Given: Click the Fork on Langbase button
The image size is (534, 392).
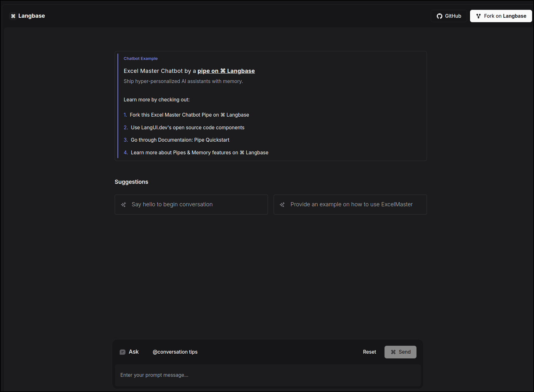Looking at the screenshot, I should [x=501, y=16].
